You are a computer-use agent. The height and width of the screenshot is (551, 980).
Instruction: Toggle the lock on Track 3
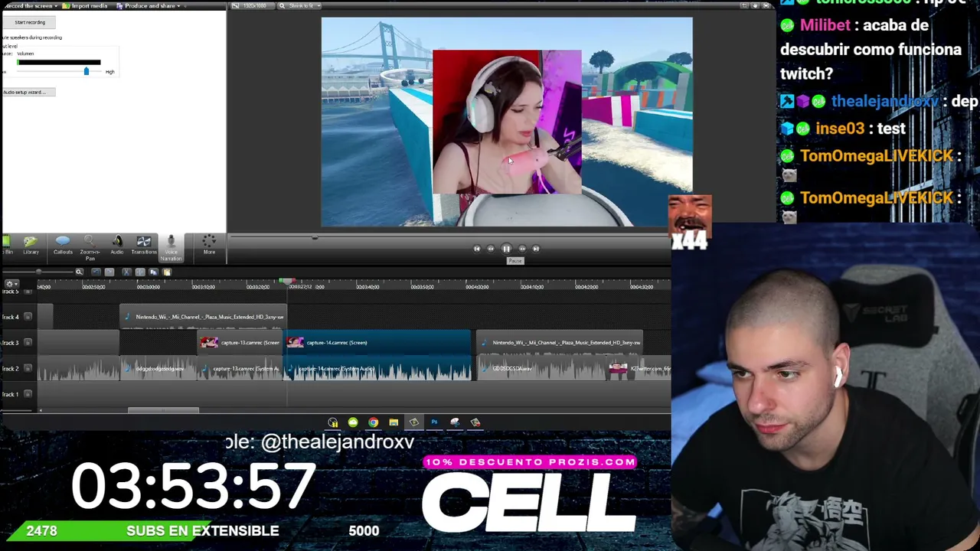28,343
